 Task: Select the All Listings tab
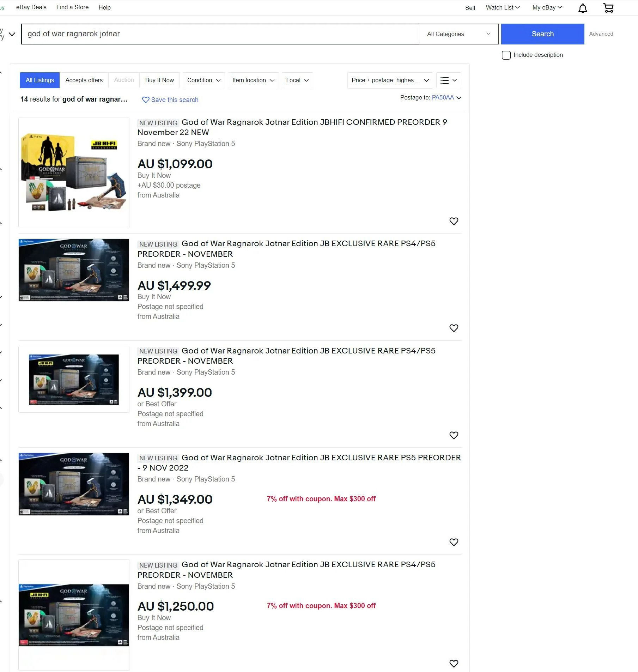40,80
